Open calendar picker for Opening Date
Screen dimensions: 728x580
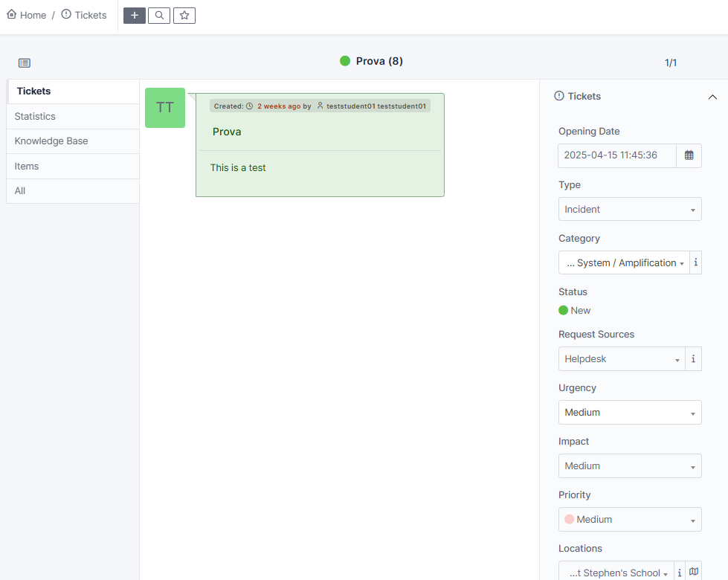pos(689,155)
